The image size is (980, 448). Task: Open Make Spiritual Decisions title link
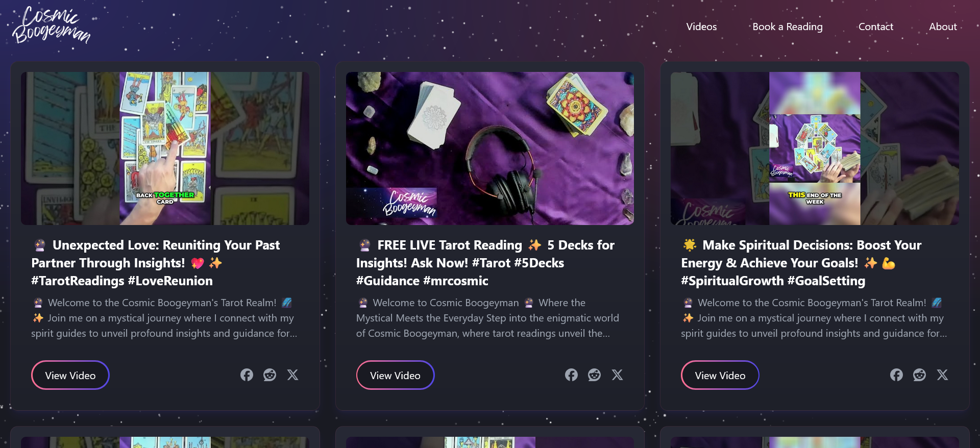point(812,263)
